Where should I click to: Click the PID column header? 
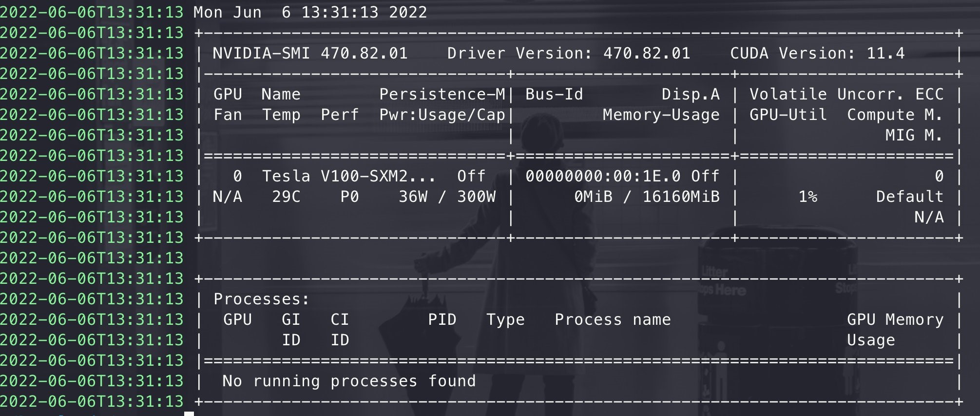(x=442, y=319)
